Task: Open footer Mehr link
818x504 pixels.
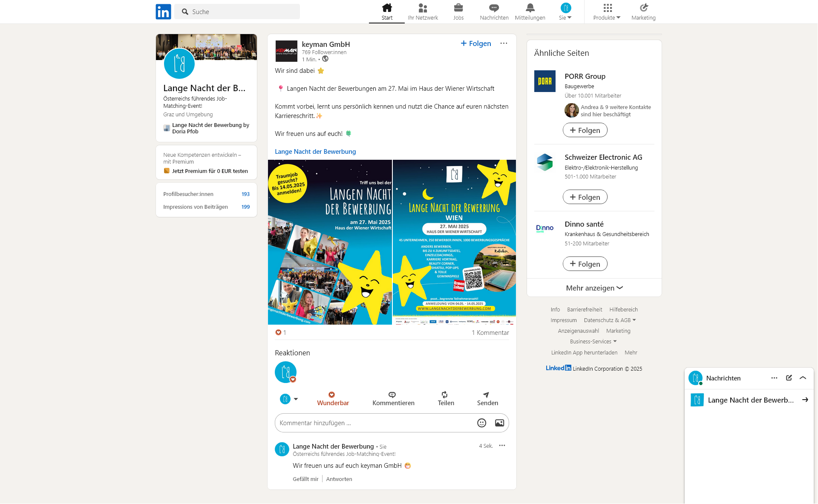Action: [x=631, y=352]
